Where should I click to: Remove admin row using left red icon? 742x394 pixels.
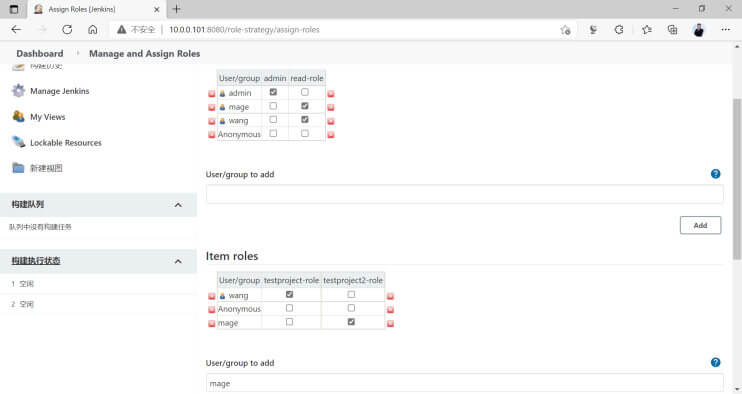[x=212, y=94]
